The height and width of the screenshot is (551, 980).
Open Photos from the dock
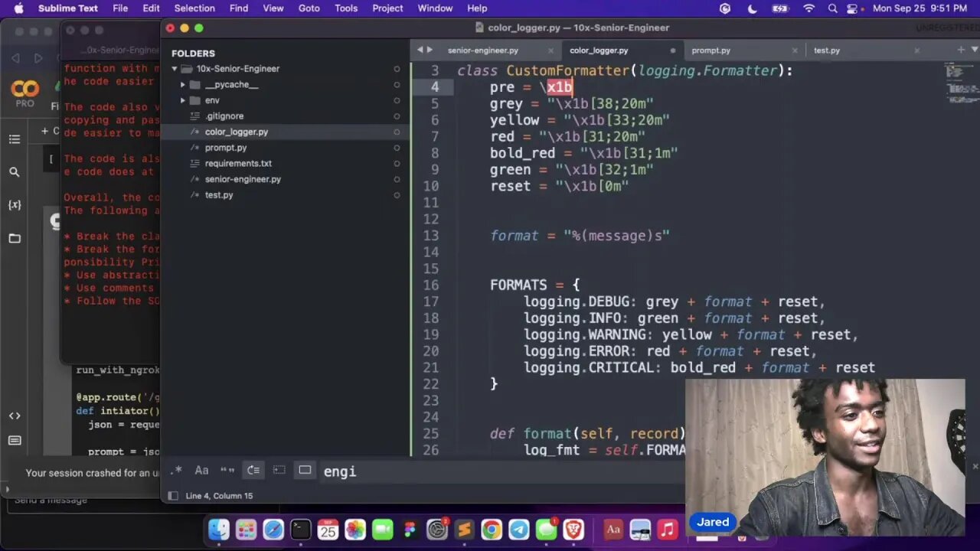[x=355, y=530]
